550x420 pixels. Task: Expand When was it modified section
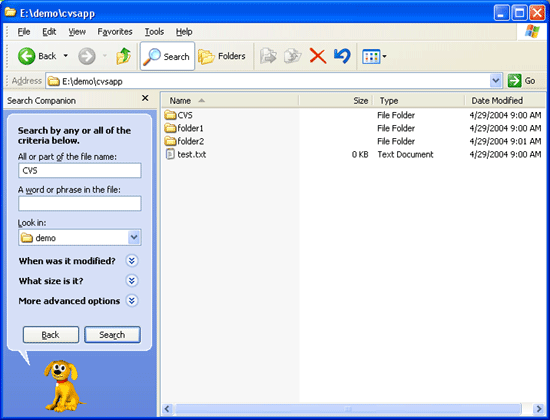(132, 261)
